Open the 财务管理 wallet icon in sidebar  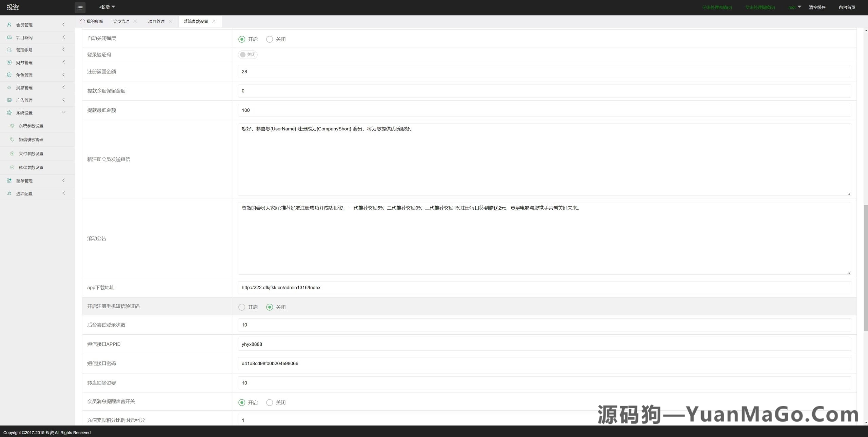9,62
